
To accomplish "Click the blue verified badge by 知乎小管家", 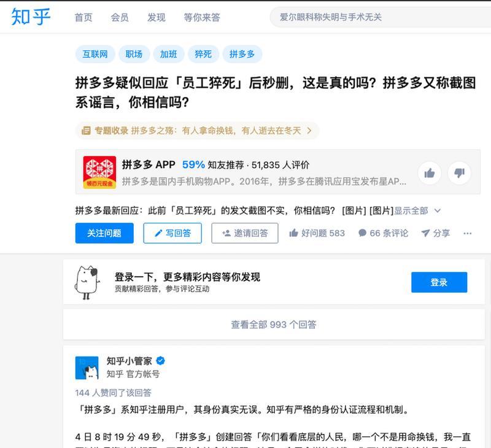I will pos(161,361).
